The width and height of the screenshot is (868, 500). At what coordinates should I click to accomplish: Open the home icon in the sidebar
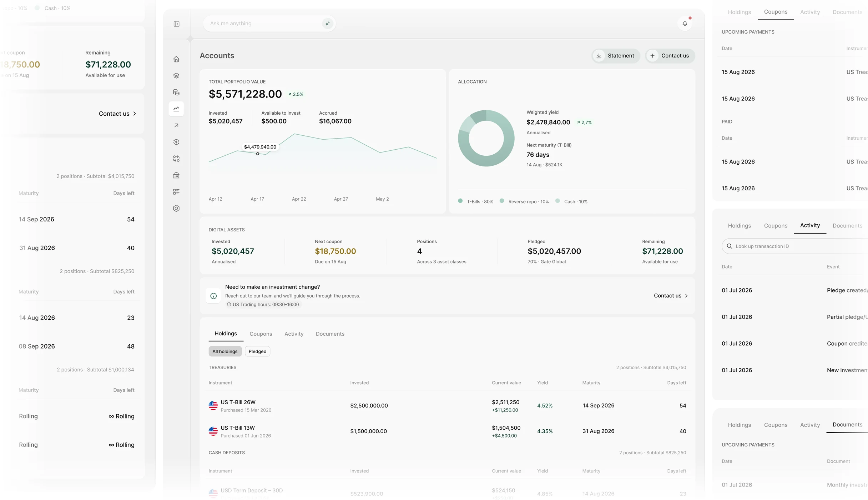tap(176, 59)
